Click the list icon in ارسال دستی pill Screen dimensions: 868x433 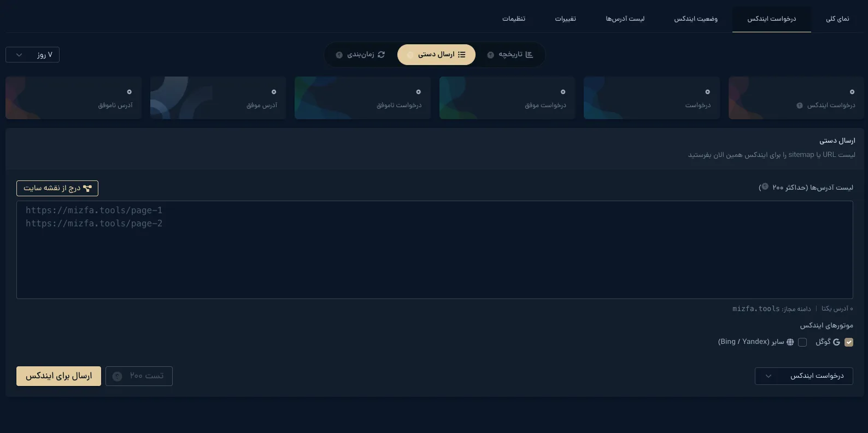462,55
